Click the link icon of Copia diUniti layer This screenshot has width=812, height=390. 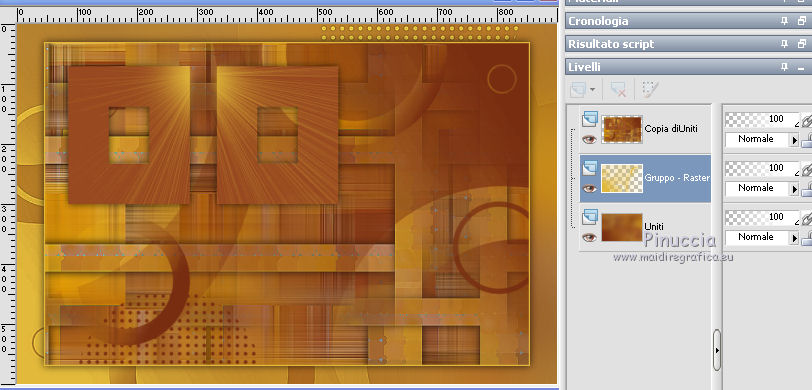[806, 121]
